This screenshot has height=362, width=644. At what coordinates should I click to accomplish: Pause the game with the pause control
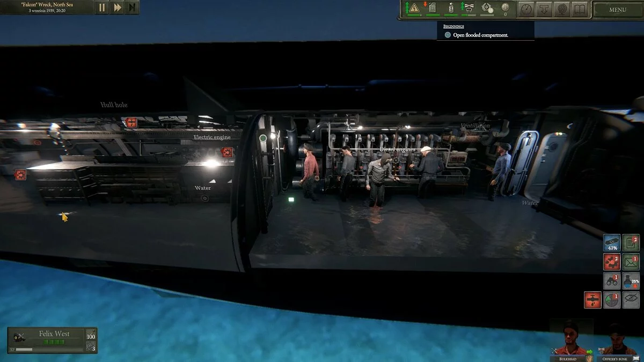[101, 8]
